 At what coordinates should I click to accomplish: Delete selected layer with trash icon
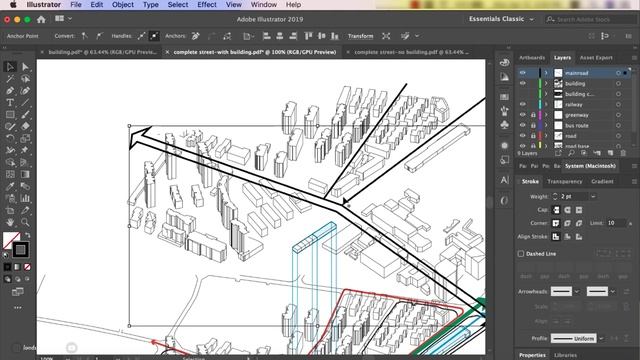623,153
